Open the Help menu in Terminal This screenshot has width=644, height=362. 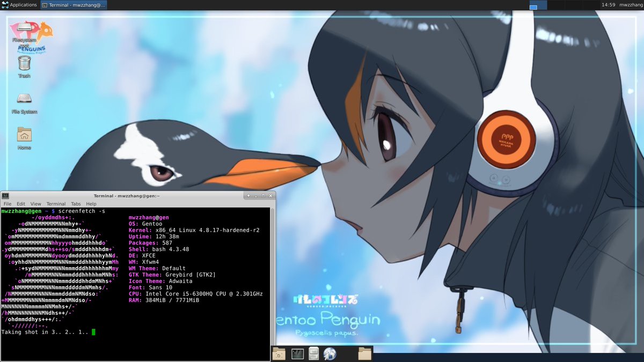pyautogui.click(x=91, y=204)
